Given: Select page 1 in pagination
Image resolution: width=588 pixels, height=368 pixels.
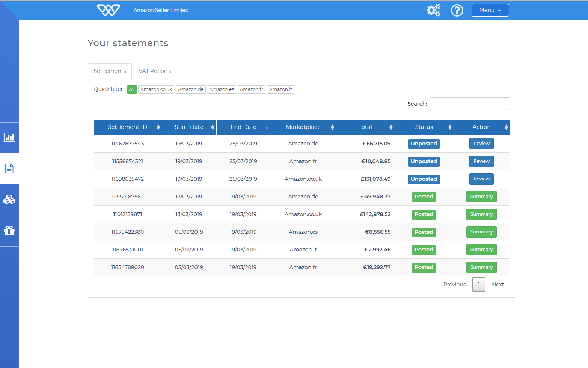Looking at the screenshot, I should [x=479, y=285].
